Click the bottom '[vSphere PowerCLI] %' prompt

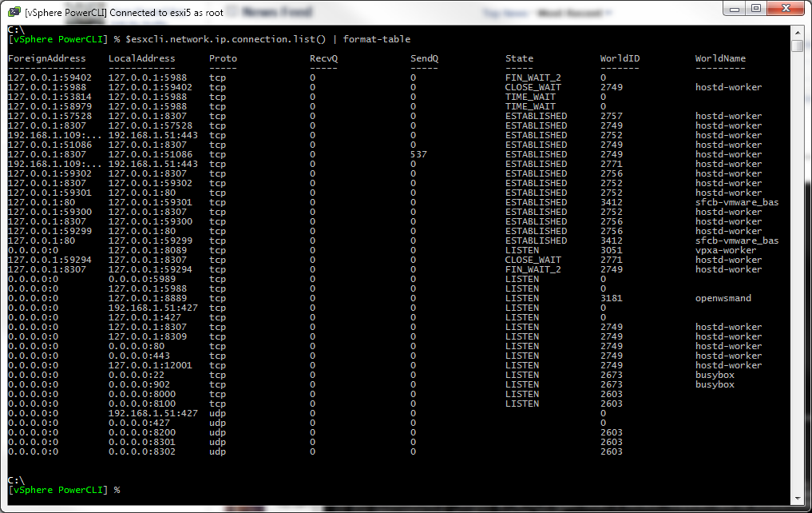pyautogui.click(x=64, y=490)
